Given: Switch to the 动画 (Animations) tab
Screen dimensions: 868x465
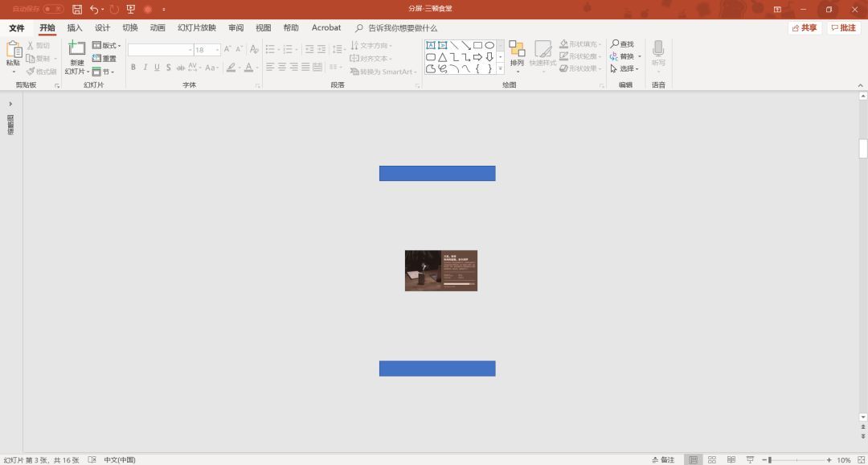Looking at the screenshot, I should click(158, 28).
